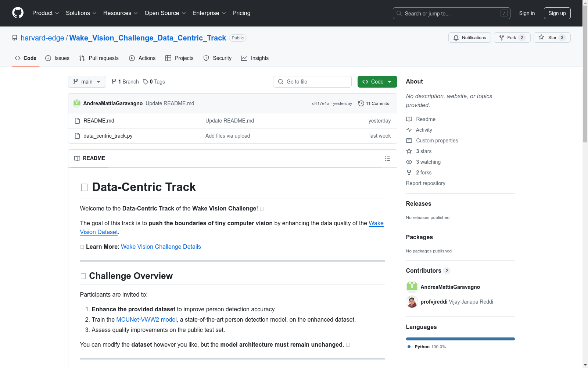Click the eye icon next to 3 watching
This screenshot has height=368, width=588.
[x=409, y=162]
